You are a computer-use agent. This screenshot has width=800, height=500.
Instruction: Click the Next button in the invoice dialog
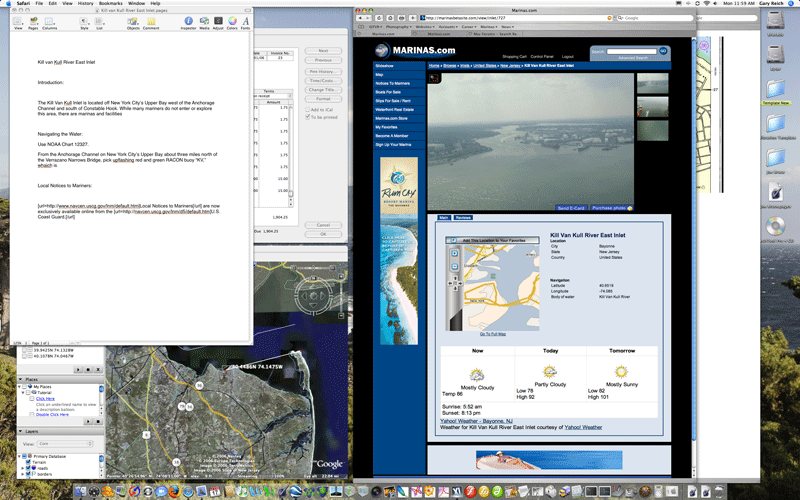[x=323, y=51]
